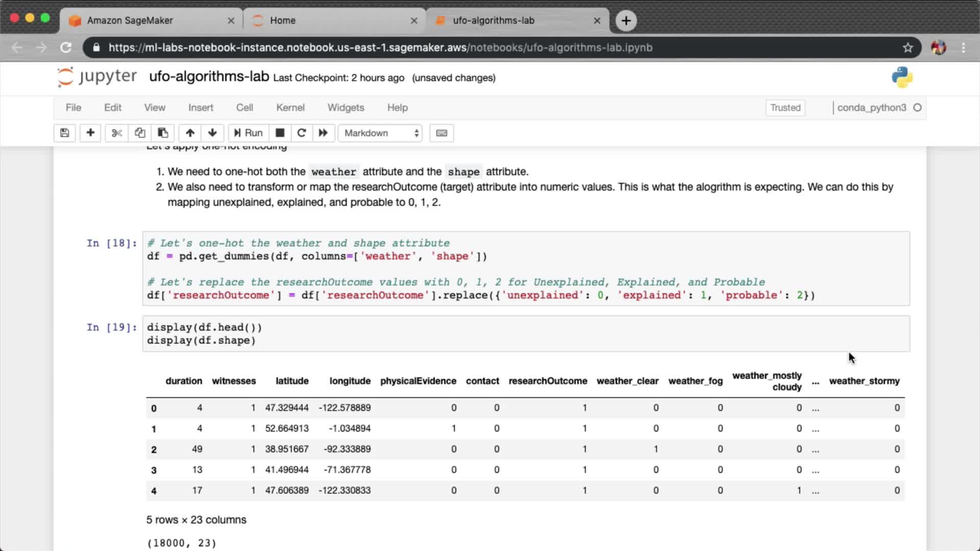Restart the kernel with the circular arrow
This screenshot has width=980, height=551.
pos(302,133)
